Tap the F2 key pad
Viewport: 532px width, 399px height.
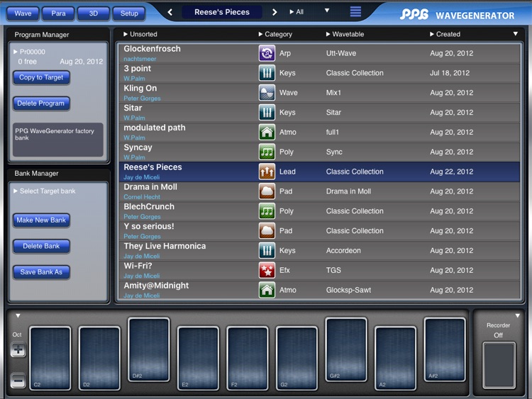click(x=248, y=359)
